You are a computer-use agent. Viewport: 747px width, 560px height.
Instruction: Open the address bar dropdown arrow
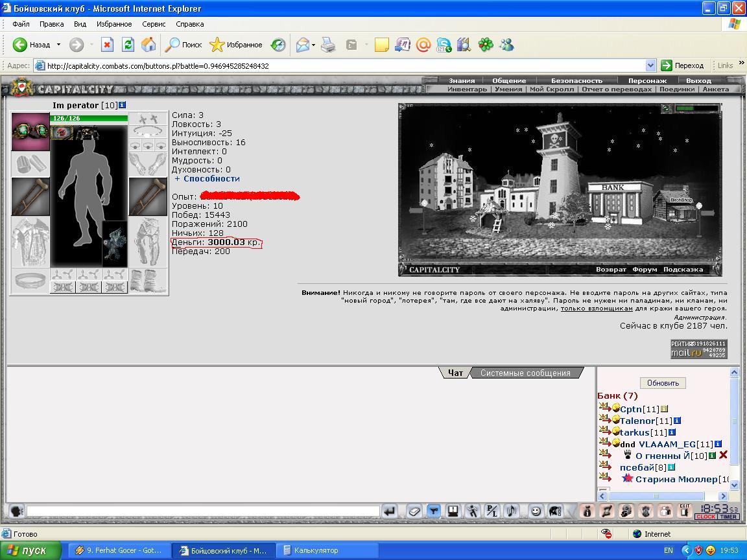(x=650, y=65)
